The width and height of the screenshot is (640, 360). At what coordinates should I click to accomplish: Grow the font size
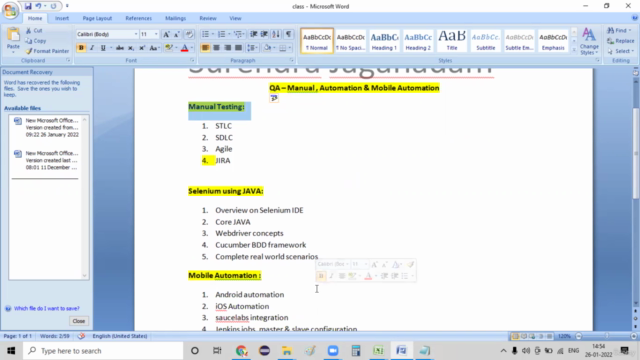click(166, 34)
